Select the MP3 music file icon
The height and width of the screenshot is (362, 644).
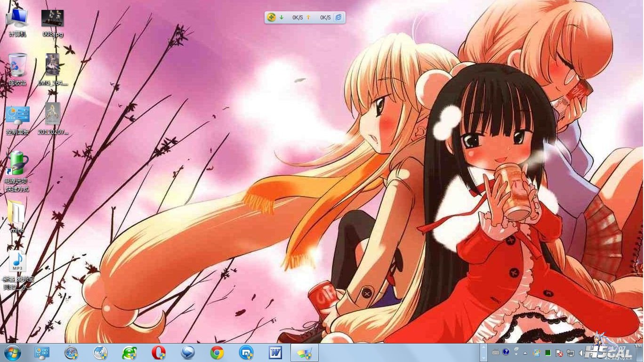17,269
